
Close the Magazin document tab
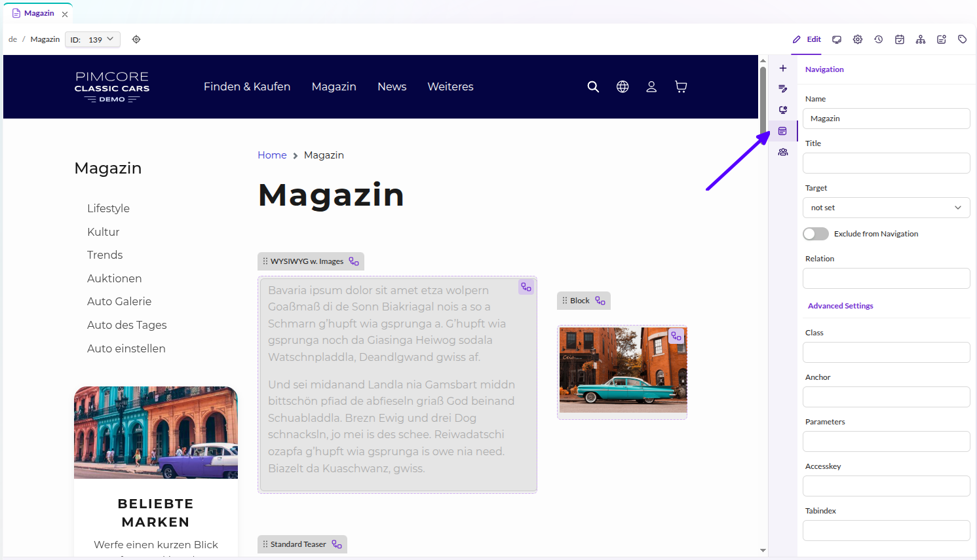pyautogui.click(x=65, y=14)
